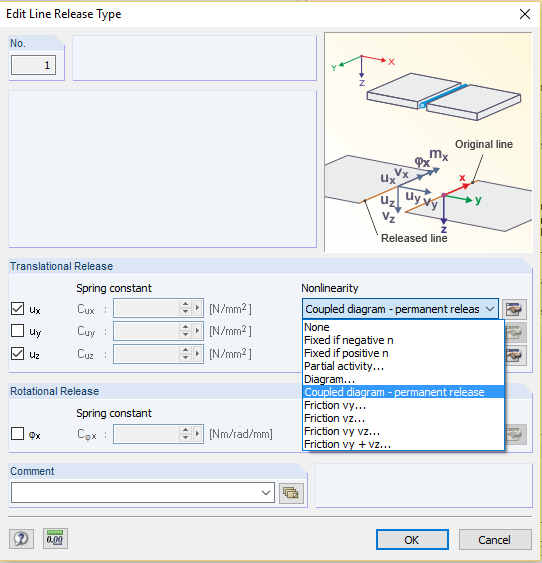542x563 pixels.
Task: Collapse the ux nonlinearity combo box
Action: point(490,309)
